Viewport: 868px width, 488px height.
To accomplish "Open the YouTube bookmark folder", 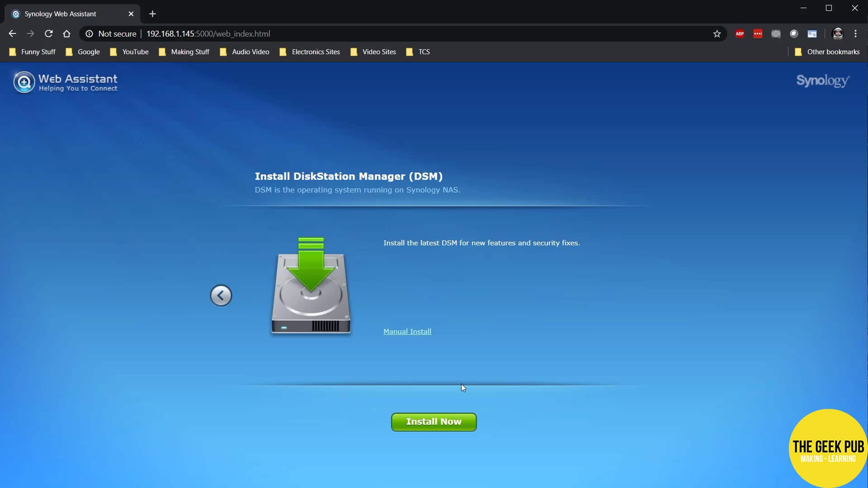I will point(129,52).
